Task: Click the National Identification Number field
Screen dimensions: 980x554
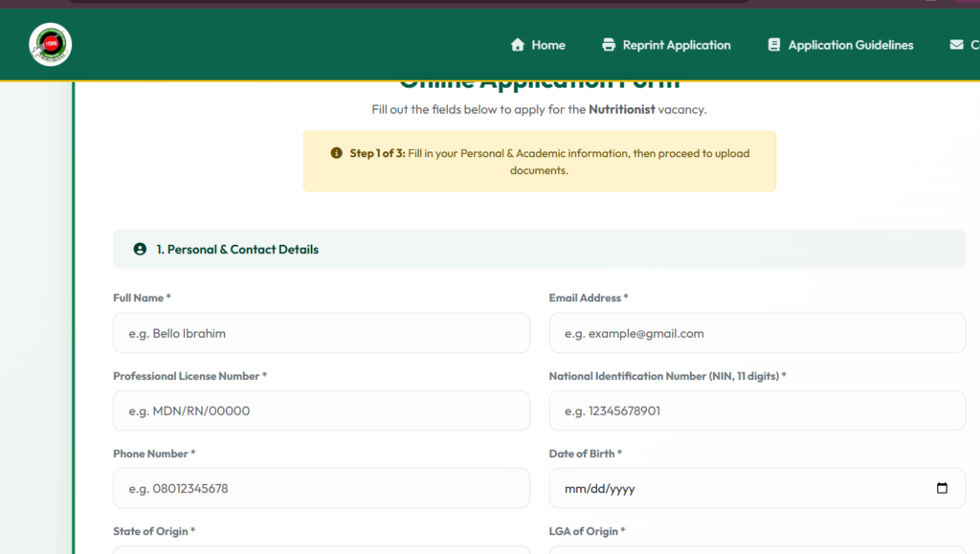Action: coord(758,410)
